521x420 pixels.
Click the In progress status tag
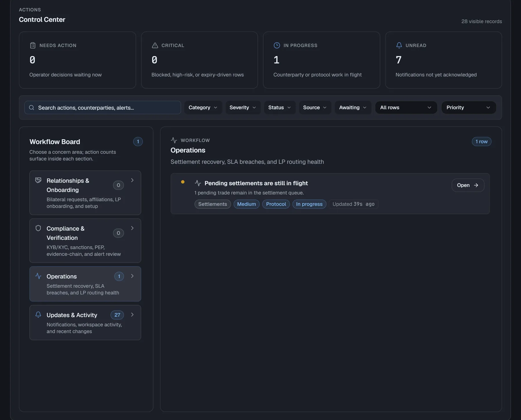coord(309,204)
